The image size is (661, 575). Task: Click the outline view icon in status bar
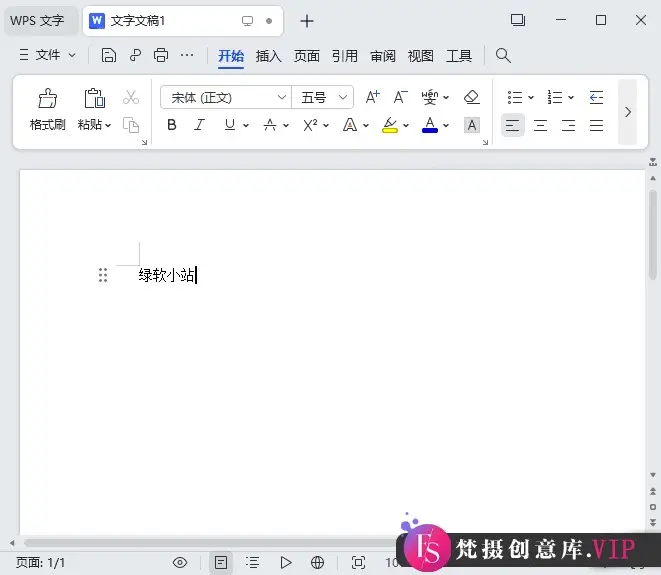[253, 562]
